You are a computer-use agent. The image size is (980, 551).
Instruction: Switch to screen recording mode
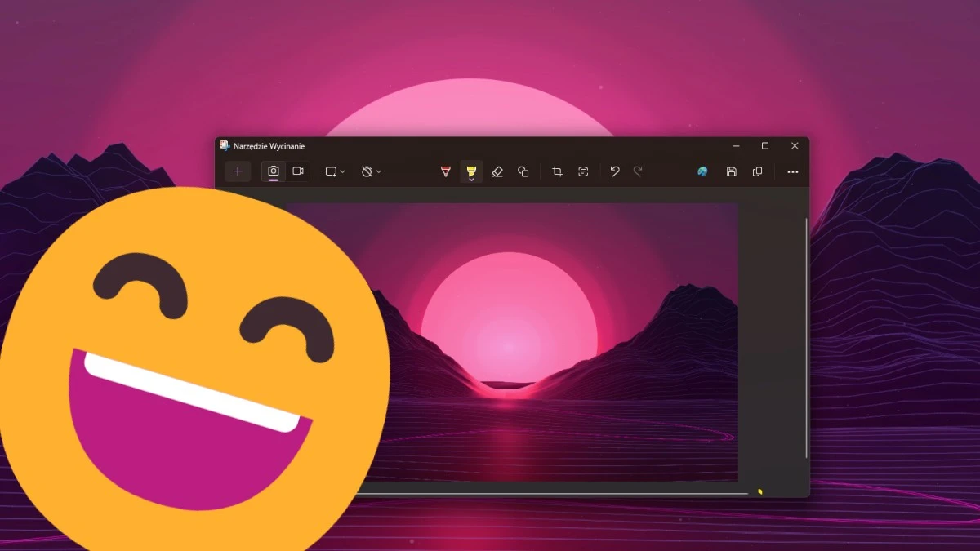pos(298,171)
